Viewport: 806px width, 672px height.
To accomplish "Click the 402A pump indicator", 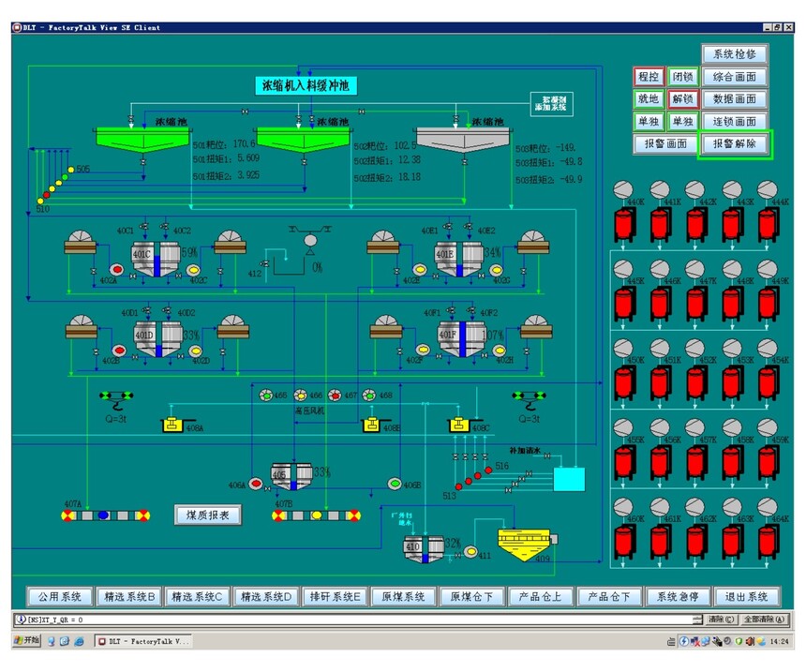I will pos(117,269).
